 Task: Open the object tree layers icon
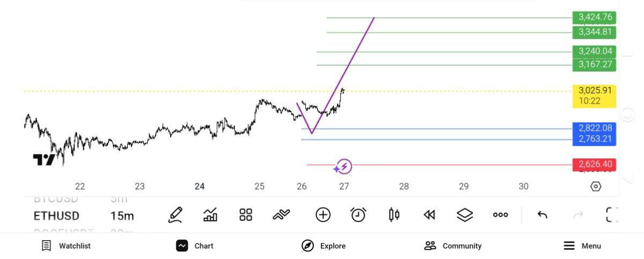pos(465,215)
